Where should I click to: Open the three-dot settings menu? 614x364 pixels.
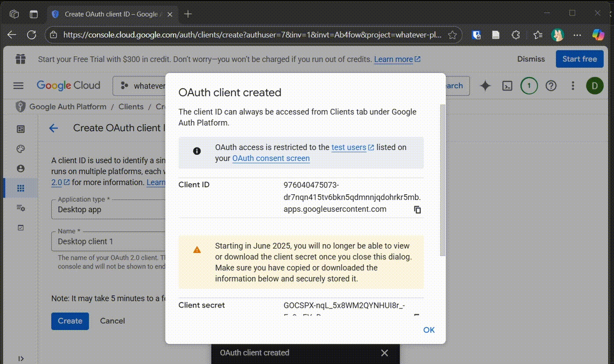click(x=573, y=86)
